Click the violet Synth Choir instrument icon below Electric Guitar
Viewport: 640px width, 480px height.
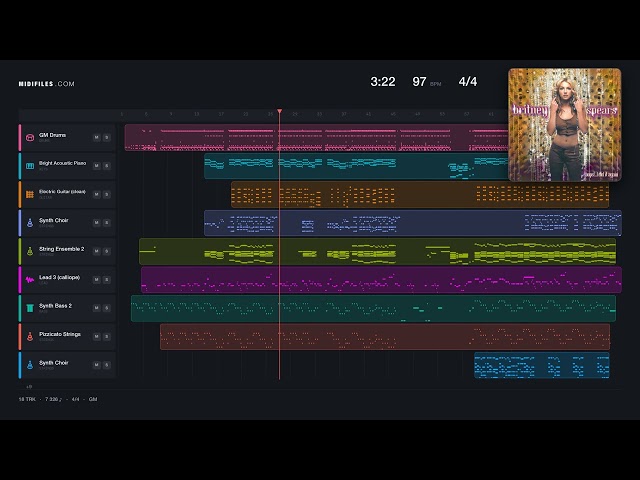coord(30,223)
